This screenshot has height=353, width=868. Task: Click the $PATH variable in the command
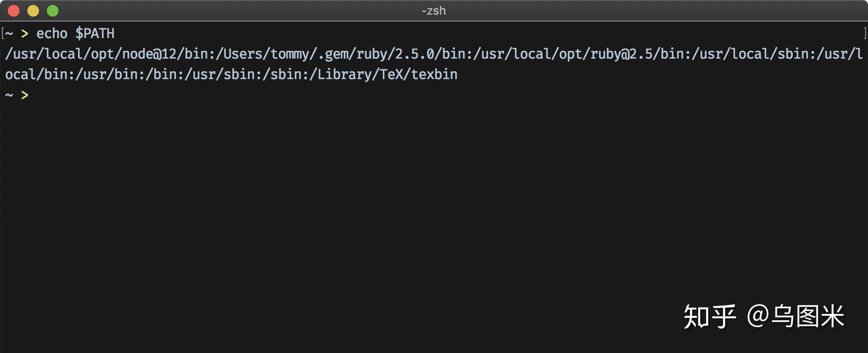point(95,33)
